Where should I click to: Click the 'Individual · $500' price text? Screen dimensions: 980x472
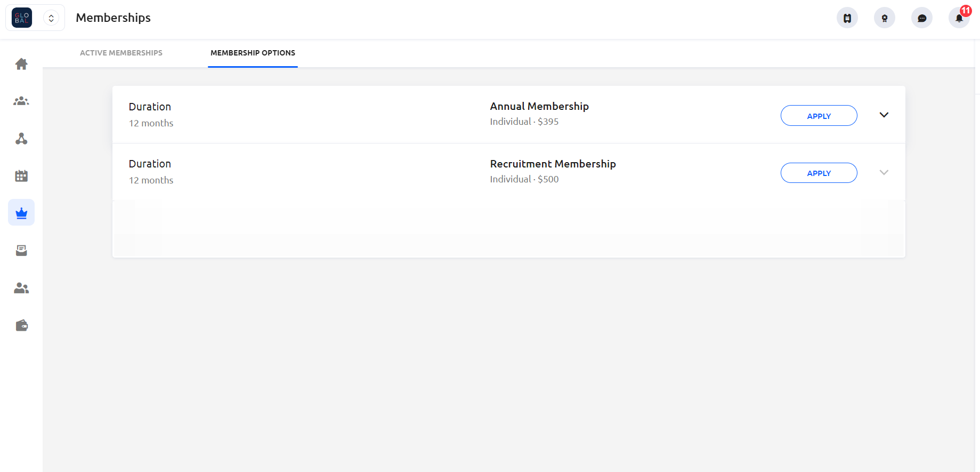tap(524, 179)
